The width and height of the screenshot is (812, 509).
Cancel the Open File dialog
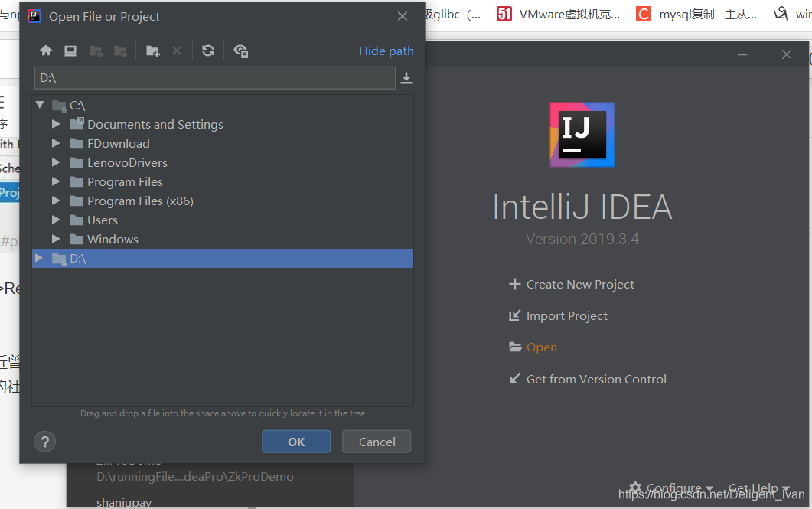tap(377, 442)
